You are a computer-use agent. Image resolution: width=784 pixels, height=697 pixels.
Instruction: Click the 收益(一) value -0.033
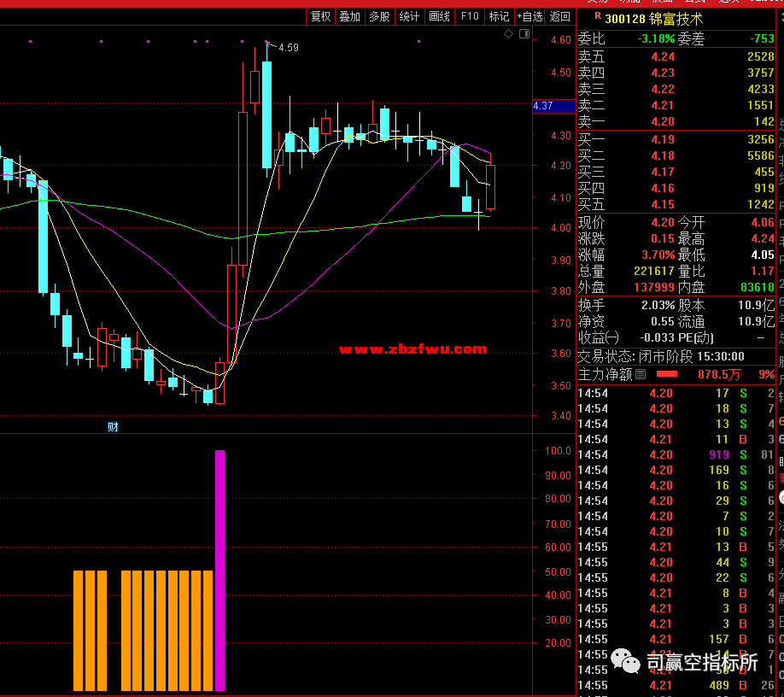pyautogui.click(x=656, y=337)
